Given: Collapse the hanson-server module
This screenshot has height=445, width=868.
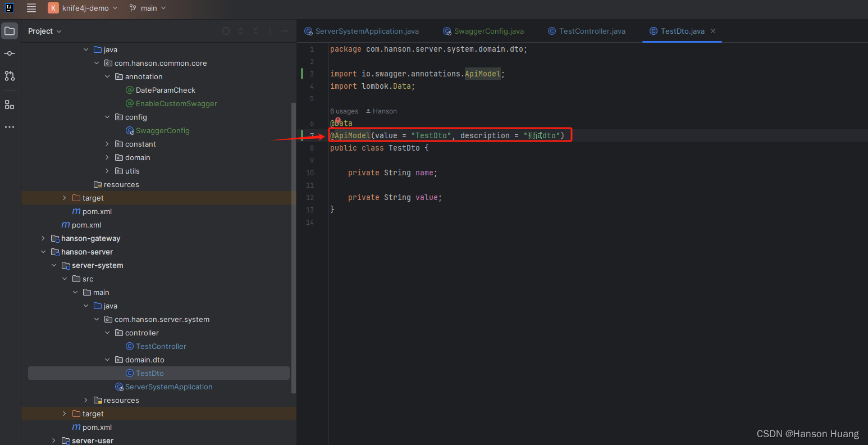Looking at the screenshot, I should pyautogui.click(x=43, y=252).
